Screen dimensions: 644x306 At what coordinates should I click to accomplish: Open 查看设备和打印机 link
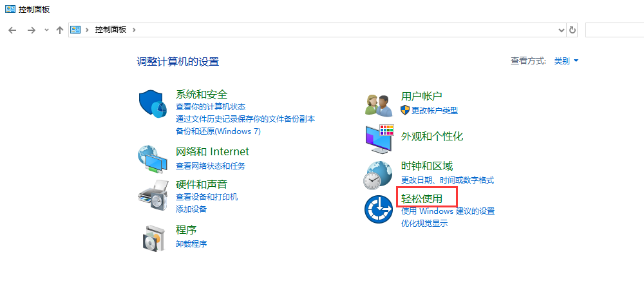[207, 197]
